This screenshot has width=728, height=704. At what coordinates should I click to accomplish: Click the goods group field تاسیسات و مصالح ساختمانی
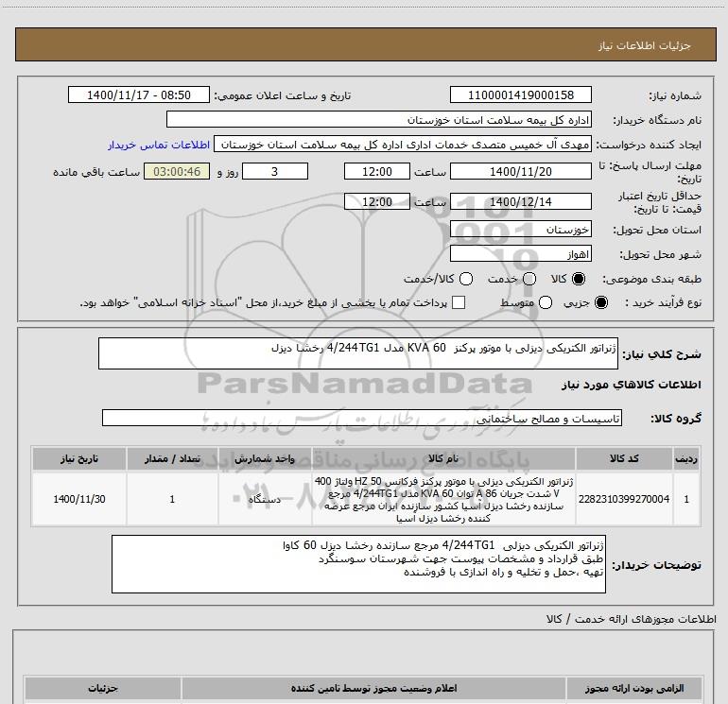362,418
